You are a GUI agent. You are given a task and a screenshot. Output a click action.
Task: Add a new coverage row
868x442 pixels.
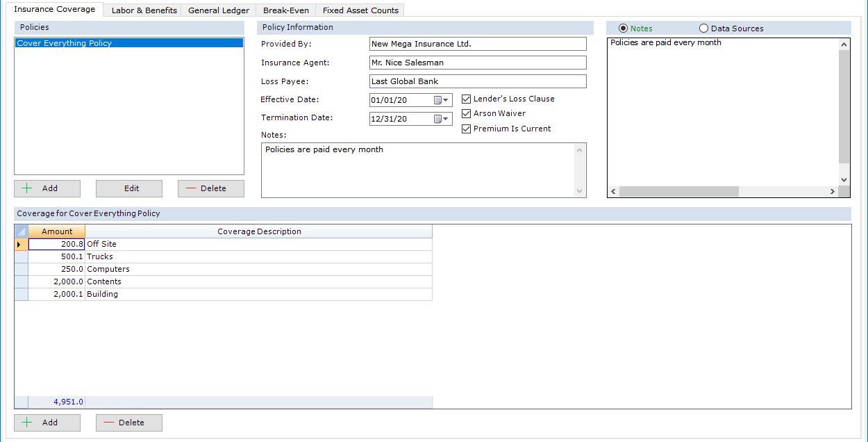(47, 423)
